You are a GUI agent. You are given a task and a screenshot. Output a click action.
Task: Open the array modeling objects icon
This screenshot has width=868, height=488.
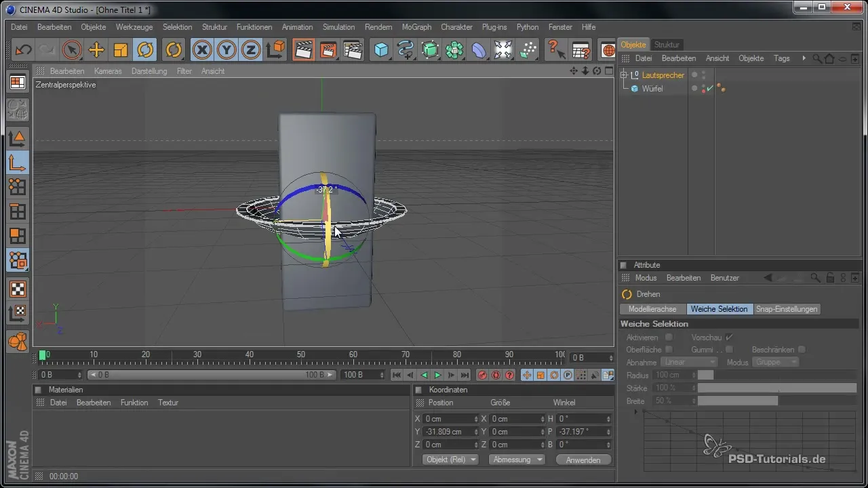coord(454,49)
